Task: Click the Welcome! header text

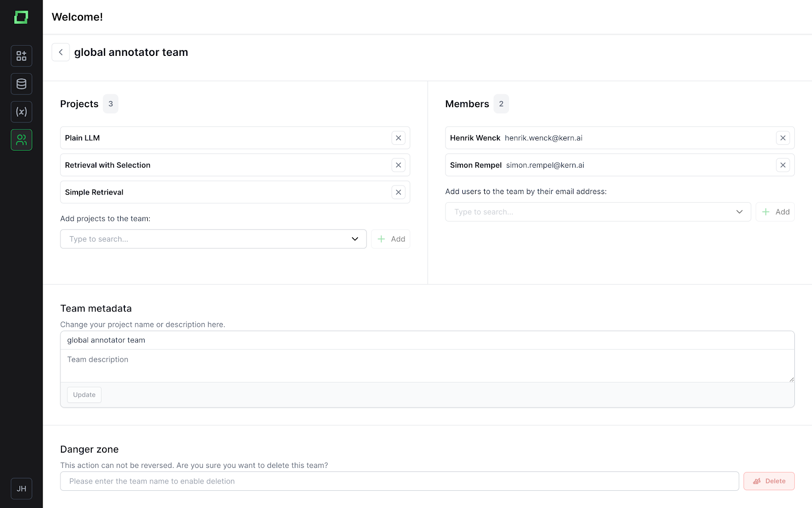Action: coord(77,17)
